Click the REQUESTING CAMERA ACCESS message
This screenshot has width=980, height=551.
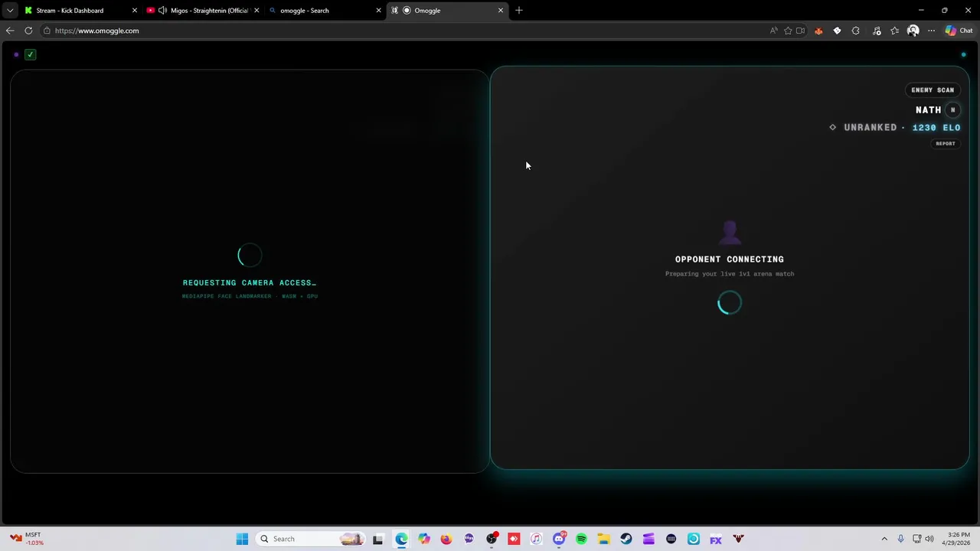pos(250,283)
